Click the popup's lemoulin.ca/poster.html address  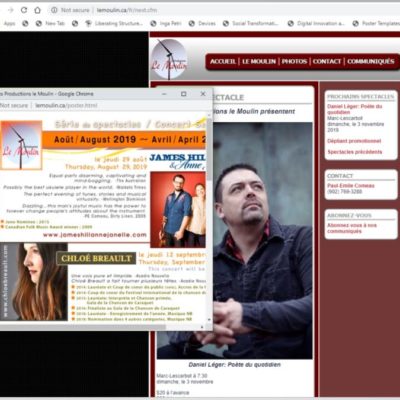click(66, 105)
